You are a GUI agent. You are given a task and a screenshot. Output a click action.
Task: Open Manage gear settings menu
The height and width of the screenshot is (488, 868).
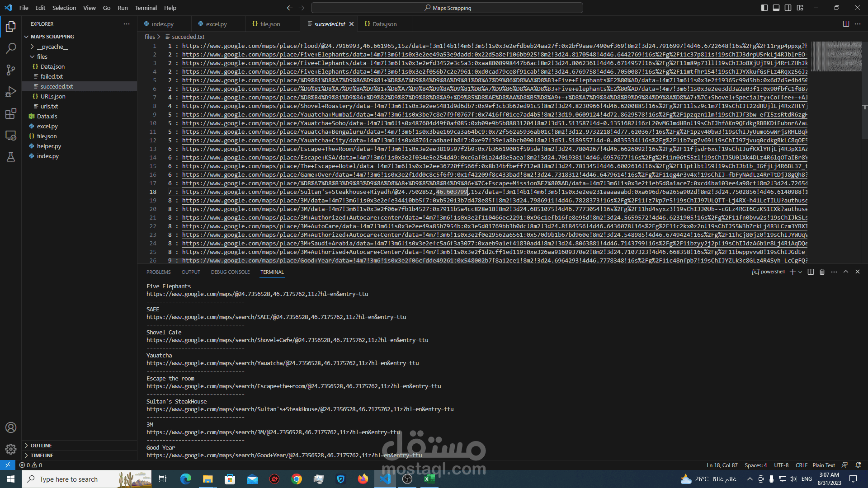11,449
